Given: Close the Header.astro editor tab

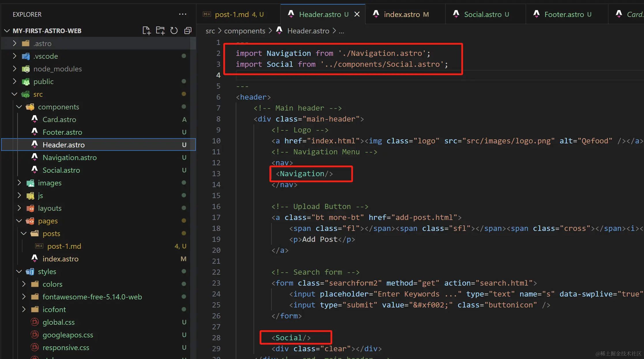Looking at the screenshot, I should [357, 14].
